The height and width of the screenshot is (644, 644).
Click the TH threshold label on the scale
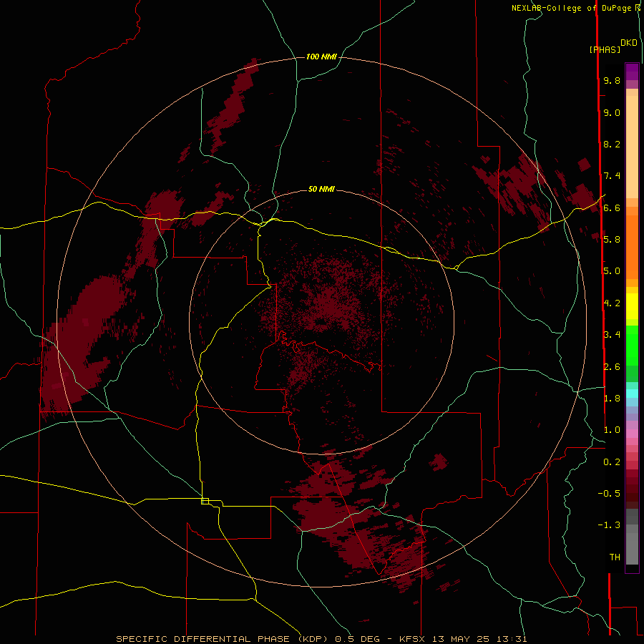[x=615, y=557]
